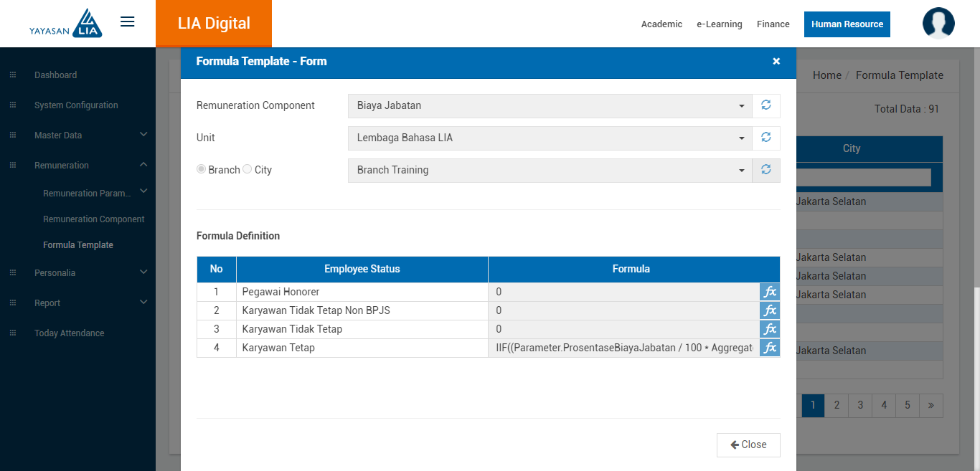Go to page 3 in pagination

860,405
